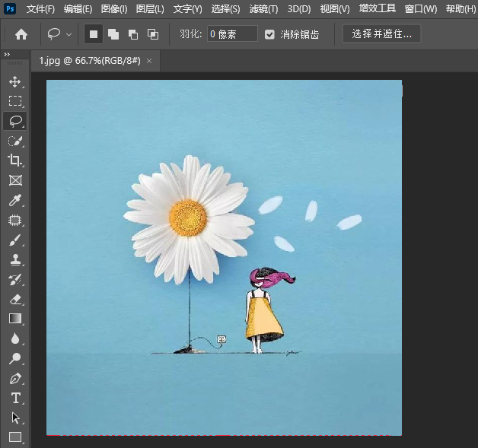Select the Spot Healing patch tool
Image resolution: width=478 pixels, height=448 pixels.
pos(15,220)
